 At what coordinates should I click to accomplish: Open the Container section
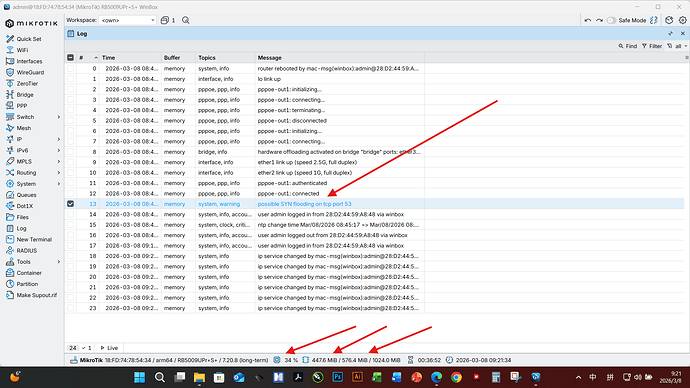24,273
